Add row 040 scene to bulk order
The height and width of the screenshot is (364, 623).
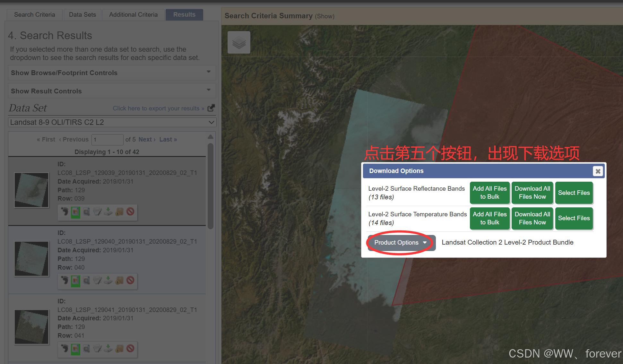coord(119,280)
